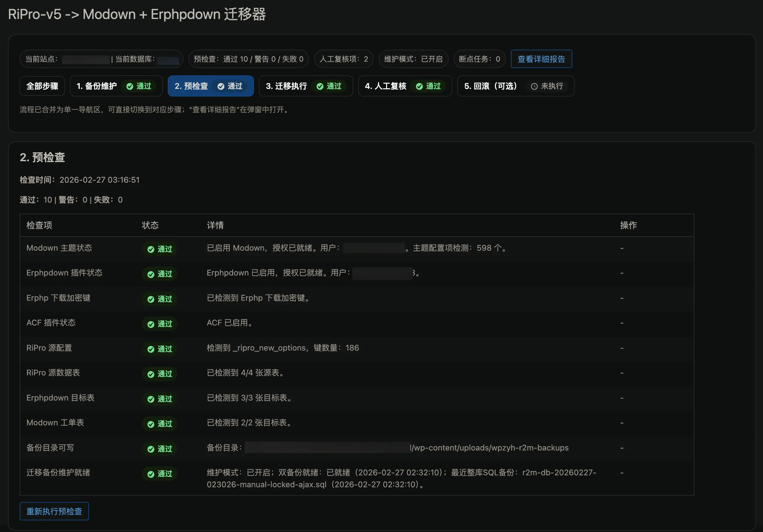Click pass check icon for Erphpdown 目标表
763x532 pixels.
[x=151, y=399]
